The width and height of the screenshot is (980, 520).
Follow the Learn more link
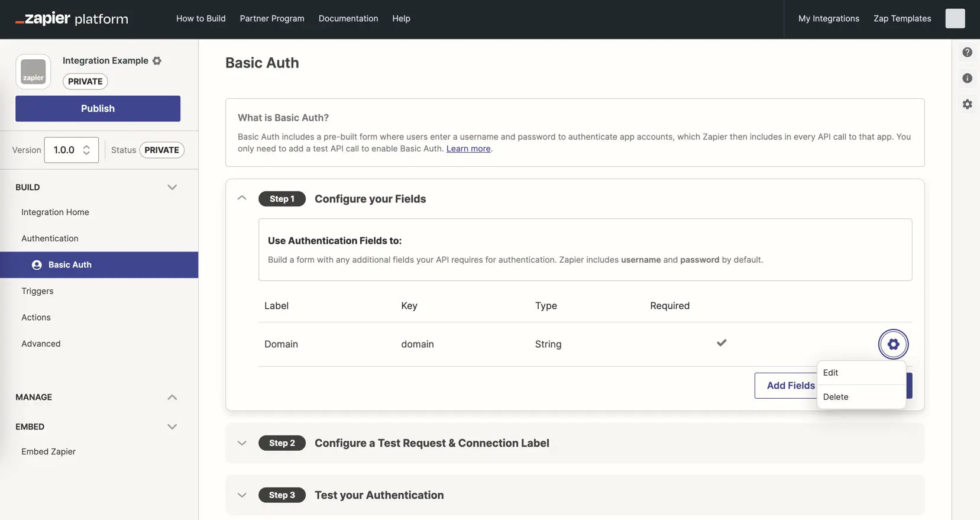pyautogui.click(x=468, y=148)
